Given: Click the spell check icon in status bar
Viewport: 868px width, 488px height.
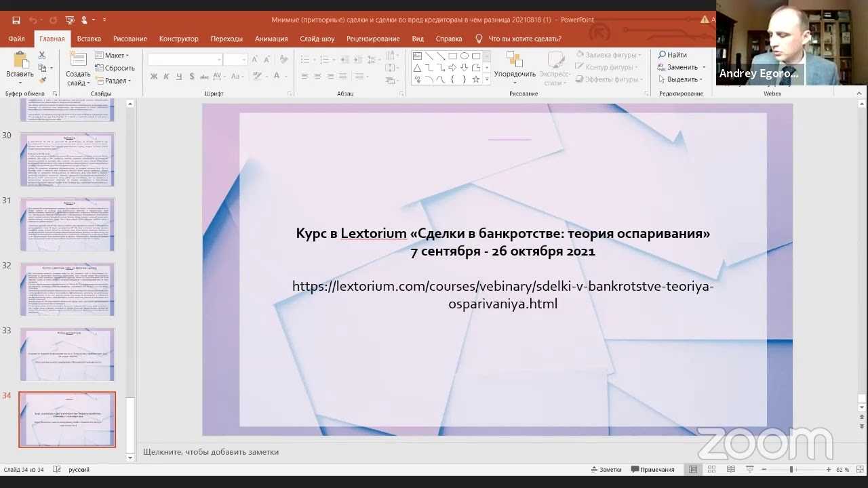Looking at the screenshot, I should tap(57, 470).
